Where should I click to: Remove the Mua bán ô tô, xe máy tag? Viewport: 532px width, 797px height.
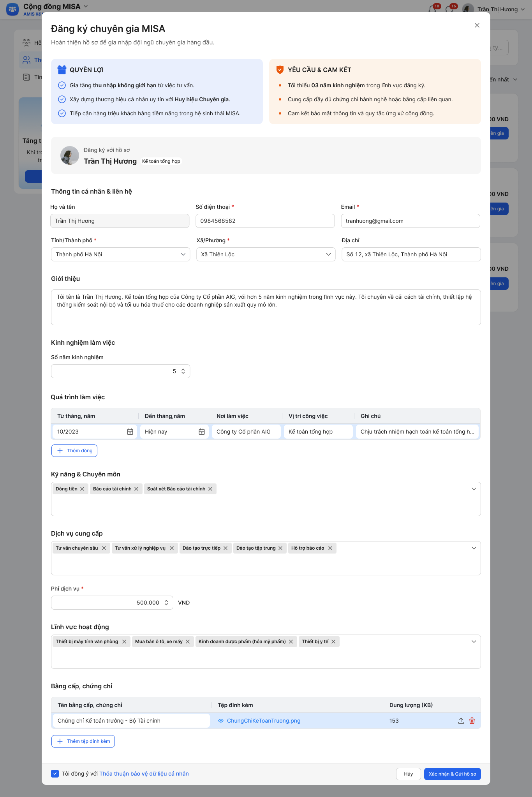(188, 642)
